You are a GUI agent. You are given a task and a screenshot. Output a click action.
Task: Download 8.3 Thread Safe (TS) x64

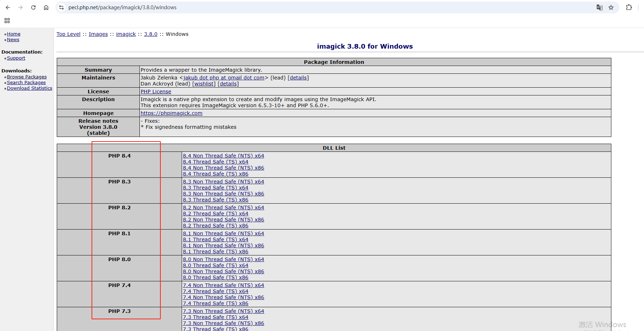216,188
